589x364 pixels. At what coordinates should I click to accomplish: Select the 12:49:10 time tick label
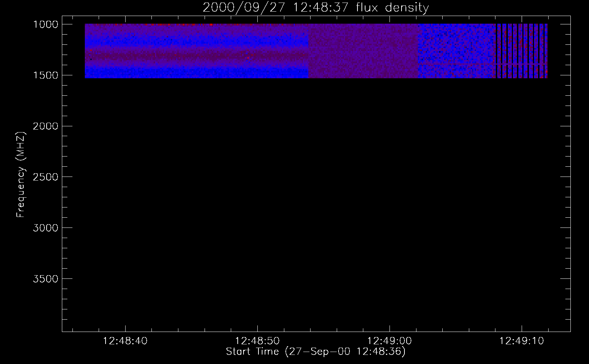(x=522, y=341)
